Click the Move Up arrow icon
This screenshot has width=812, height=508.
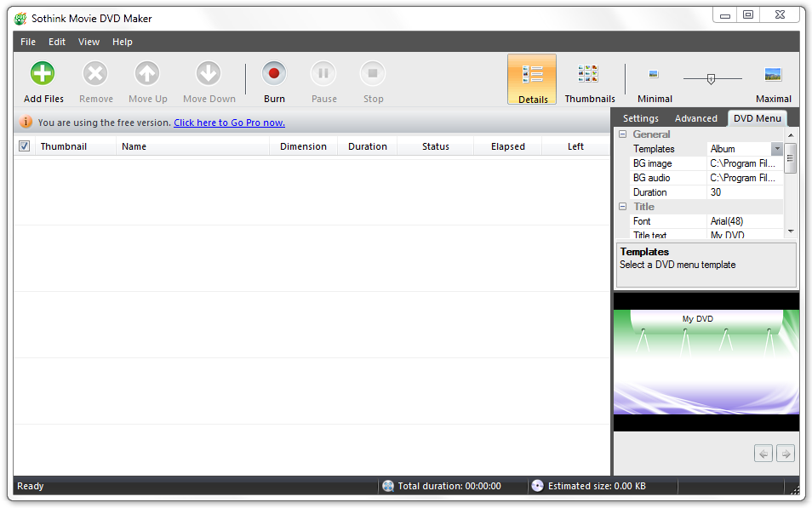pos(147,73)
